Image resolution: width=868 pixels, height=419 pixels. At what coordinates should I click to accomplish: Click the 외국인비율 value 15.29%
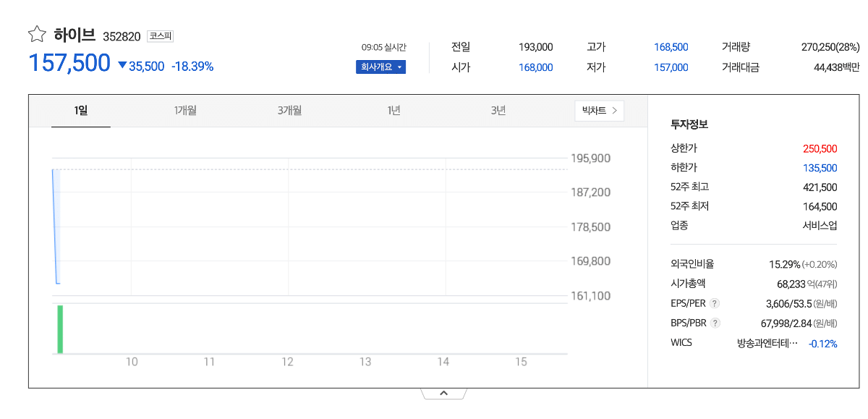click(785, 265)
